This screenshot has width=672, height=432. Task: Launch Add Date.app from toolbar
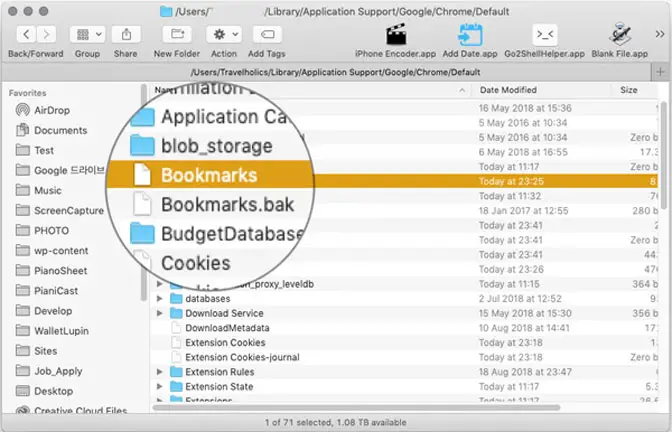[470, 34]
